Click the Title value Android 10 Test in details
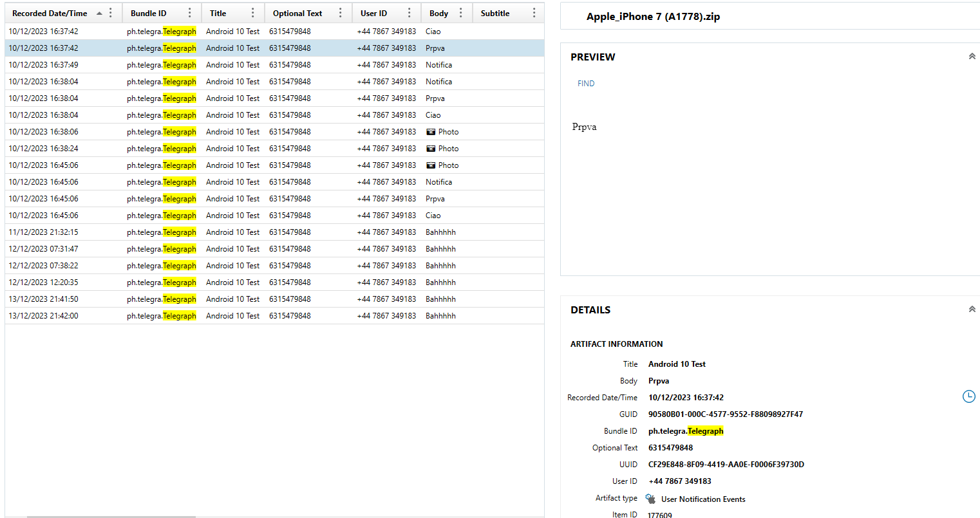 [x=677, y=364]
